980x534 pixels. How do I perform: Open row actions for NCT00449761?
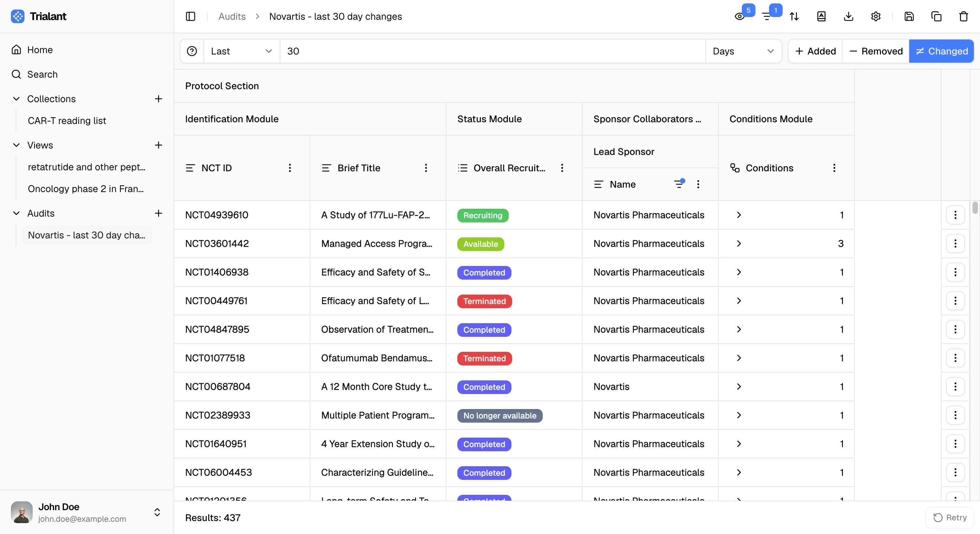coord(955,300)
